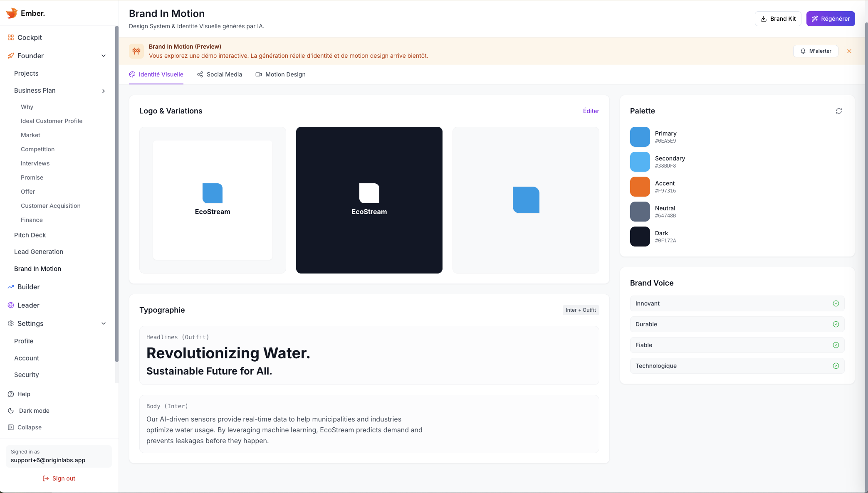This screenshot has height=493, width=868.
Task: Dismiss the Brand In Motion preview banner
Action: (849, 51)
